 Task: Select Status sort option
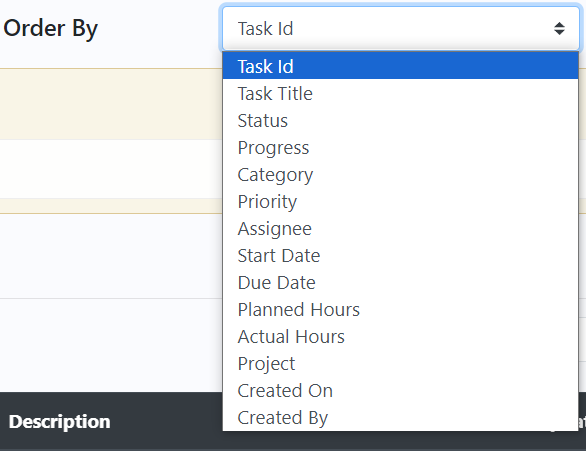pos(400,120)
